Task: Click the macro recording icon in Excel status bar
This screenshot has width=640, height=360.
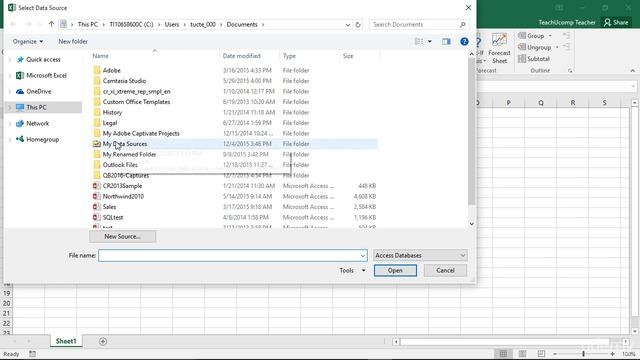Action: tap(32, 354)
